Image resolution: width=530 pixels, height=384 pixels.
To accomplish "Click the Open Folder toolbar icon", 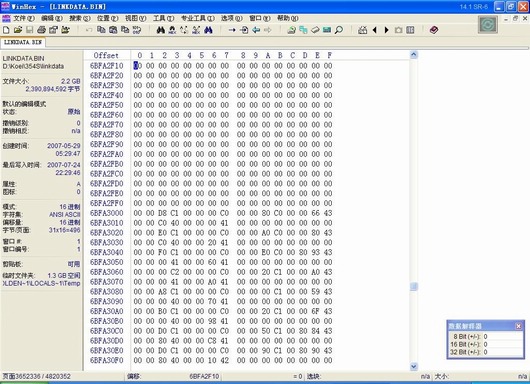I will coord(65,30).
